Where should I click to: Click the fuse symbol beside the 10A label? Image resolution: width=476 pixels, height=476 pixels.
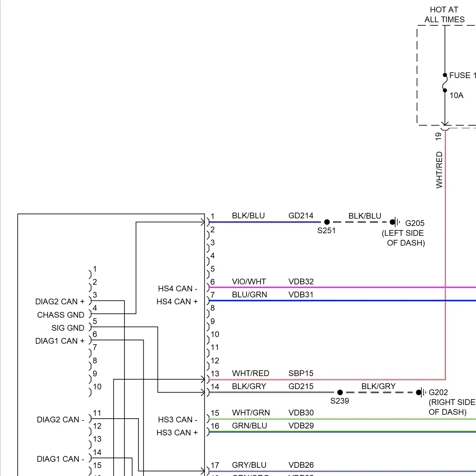[445, 83]
